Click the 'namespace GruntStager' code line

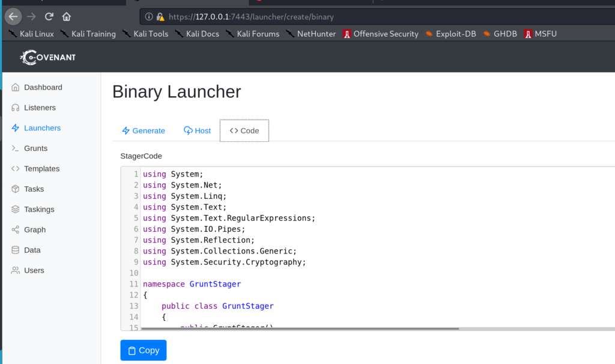click(x=192, y=284)
